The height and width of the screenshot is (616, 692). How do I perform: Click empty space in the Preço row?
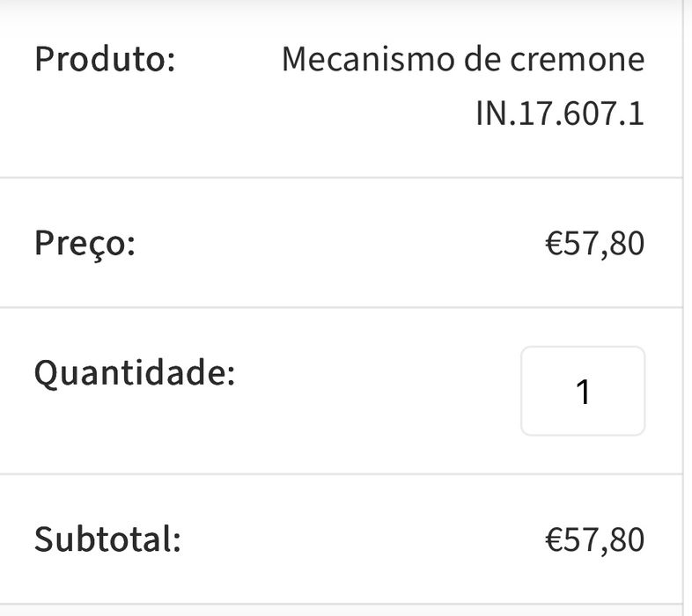pos(335,243)
